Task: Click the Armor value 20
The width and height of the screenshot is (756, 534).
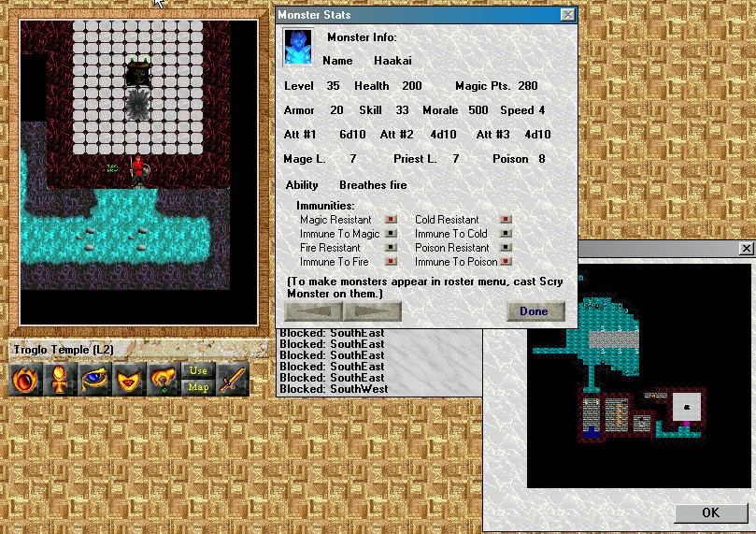Action: coord(336,110)
